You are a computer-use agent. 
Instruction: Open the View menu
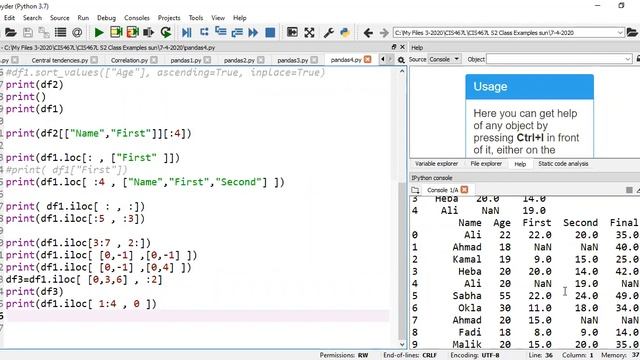(218, 18)
